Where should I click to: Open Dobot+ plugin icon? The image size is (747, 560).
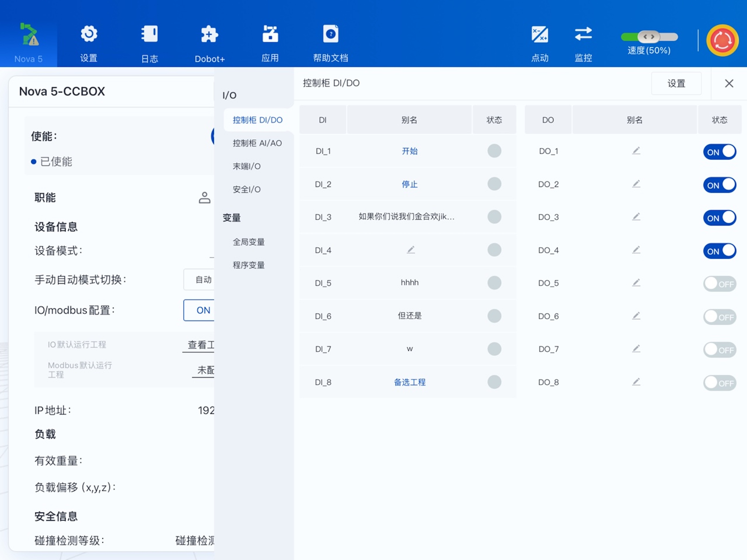coord(209,34)
